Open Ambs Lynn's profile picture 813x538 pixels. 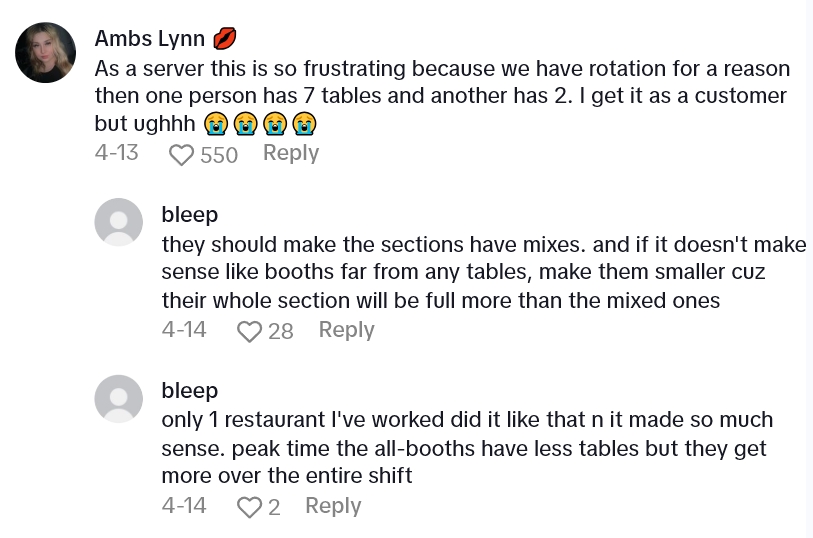click(46, 52)
